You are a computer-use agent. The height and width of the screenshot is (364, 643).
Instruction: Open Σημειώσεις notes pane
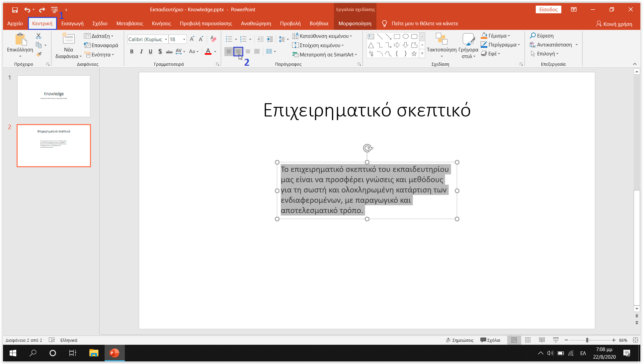coord(460,340)
